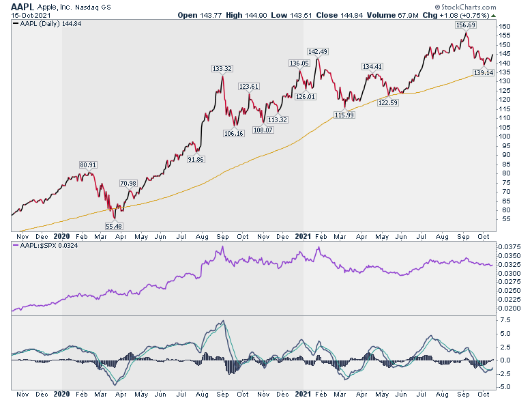Image resolution: width=532 pixels, height=400 pixels.
Task: Click the 106.16 price label
Action: [234, 133]
